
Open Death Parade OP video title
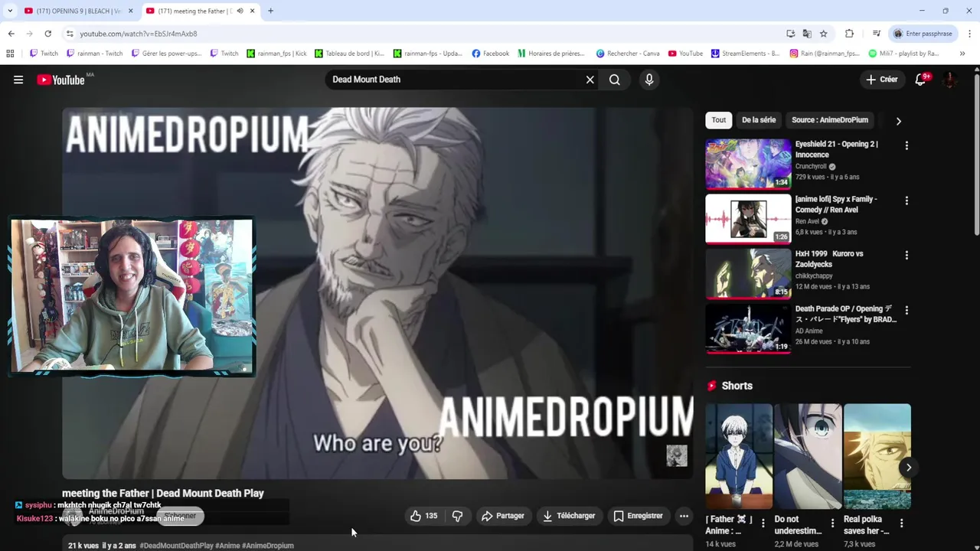(x=846, y=314)
